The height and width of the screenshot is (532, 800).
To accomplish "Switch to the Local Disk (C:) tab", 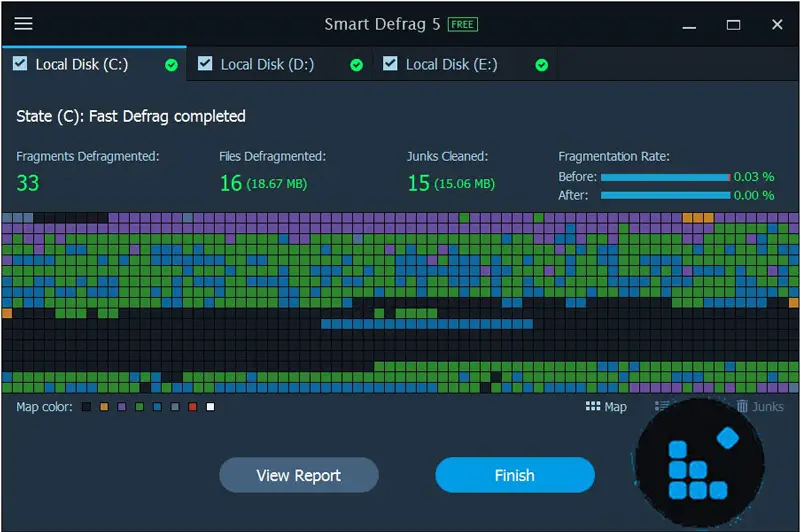I will pyautogui.click(x=94, y=64).
